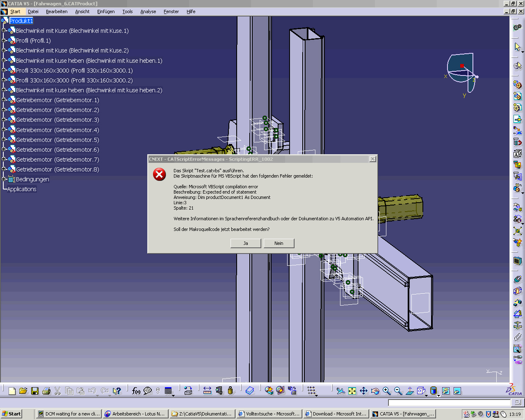Open the Fenster menu
525x420 pixels.
[x=171, y=11]
